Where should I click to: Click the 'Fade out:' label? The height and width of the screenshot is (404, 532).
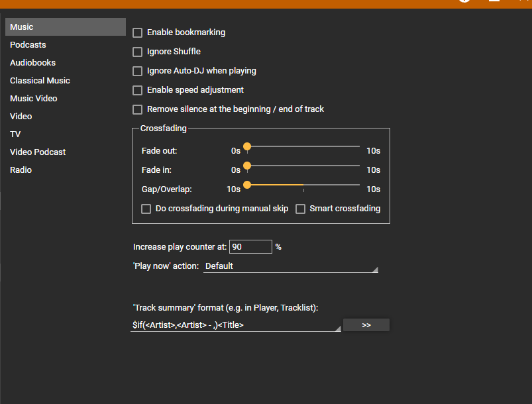[160, 150]
